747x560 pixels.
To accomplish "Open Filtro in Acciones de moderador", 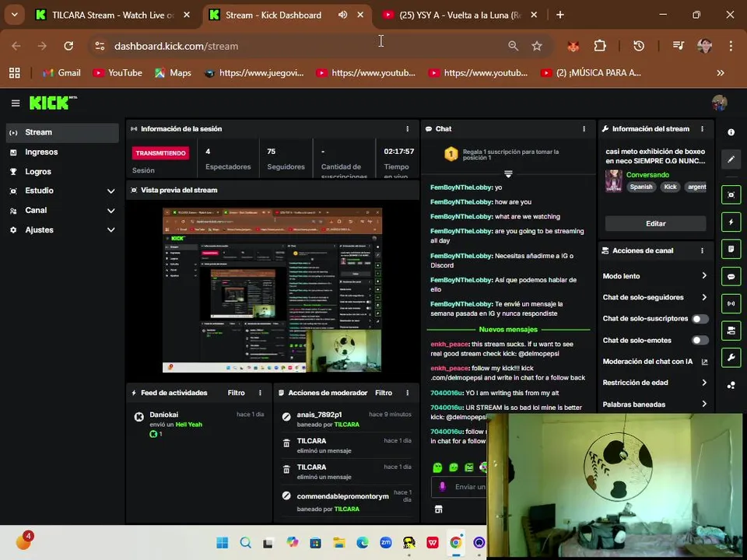I will click(x=384, y=393).
